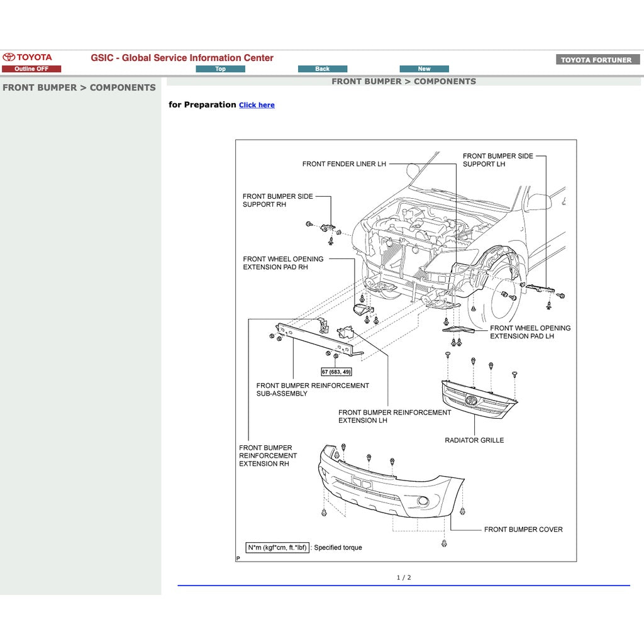Viewport: 644px width, 644px height.
Task: Click the Toyota logo icon
Action: pyautogui.click(x=9, y=57)
